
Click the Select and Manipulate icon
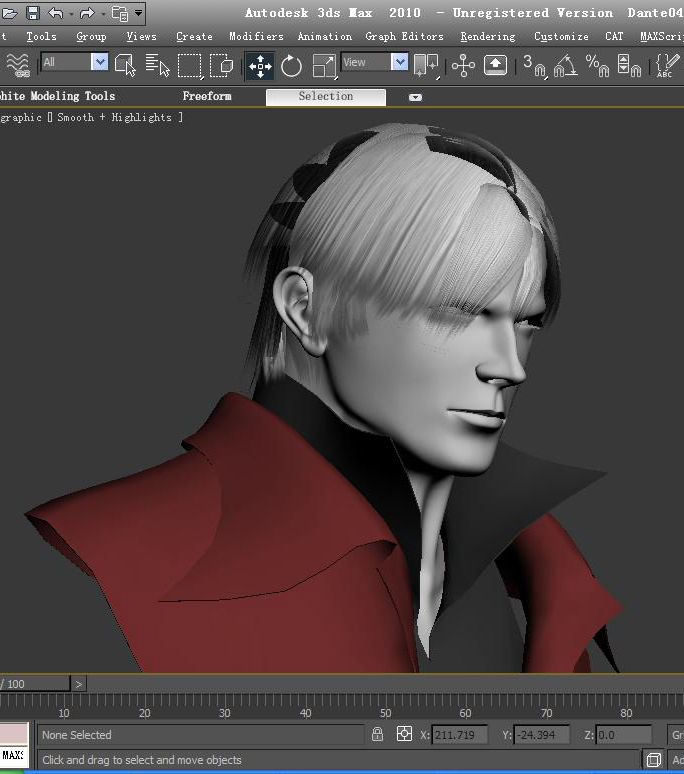pos(463,66)
